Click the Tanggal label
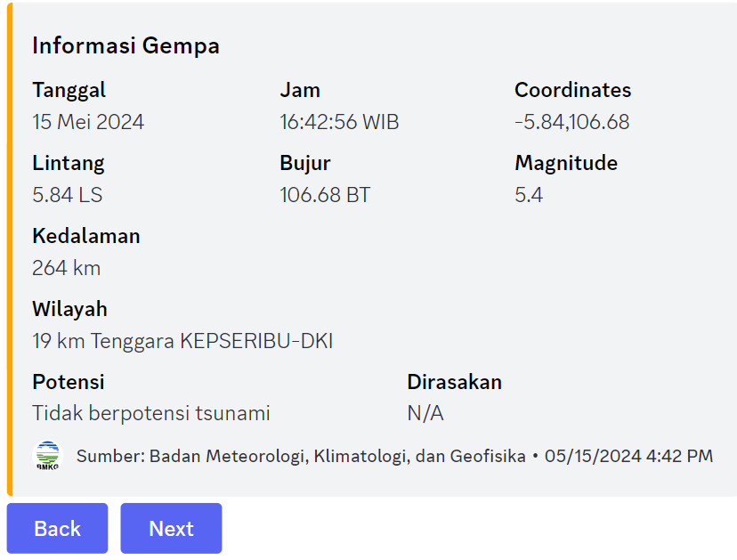This screenshot has width=737, height=560. (x=68, y=90)
